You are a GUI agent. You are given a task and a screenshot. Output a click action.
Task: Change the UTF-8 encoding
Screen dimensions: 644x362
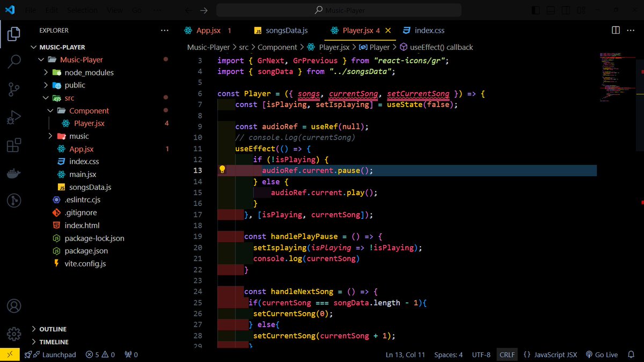point(481,354)
